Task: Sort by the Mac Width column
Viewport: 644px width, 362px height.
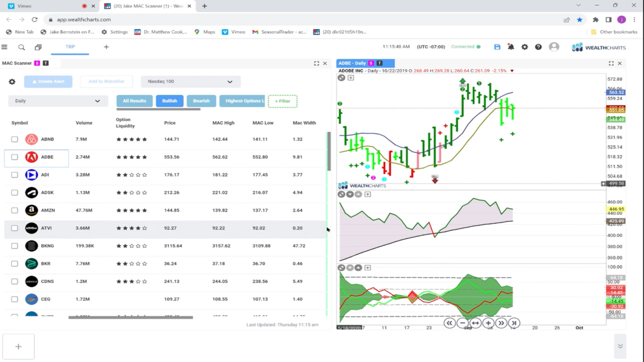Action: coord(304,123)
